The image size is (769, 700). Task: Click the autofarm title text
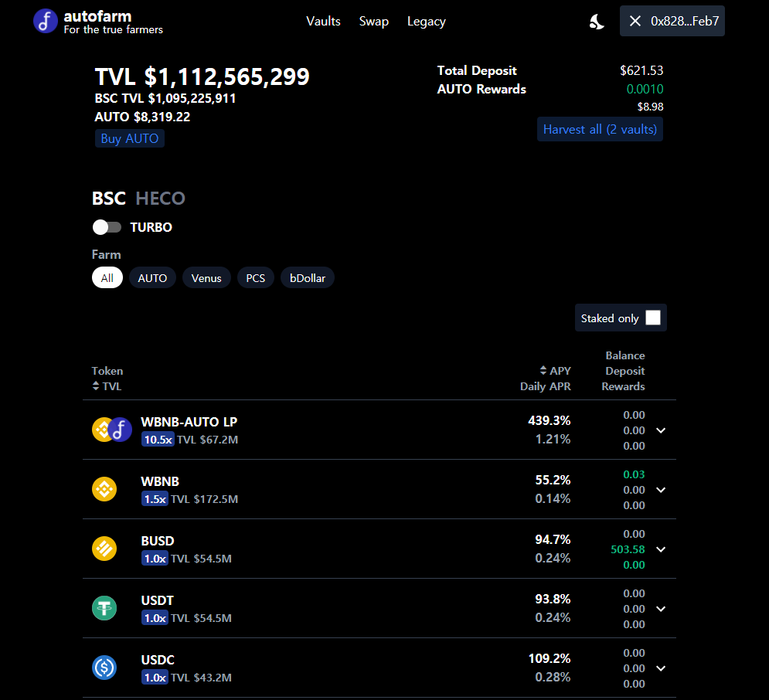coord(97,16)
